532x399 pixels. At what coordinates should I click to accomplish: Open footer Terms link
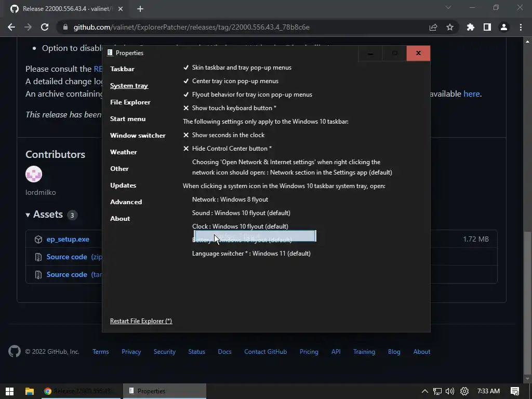click(101, 352)
